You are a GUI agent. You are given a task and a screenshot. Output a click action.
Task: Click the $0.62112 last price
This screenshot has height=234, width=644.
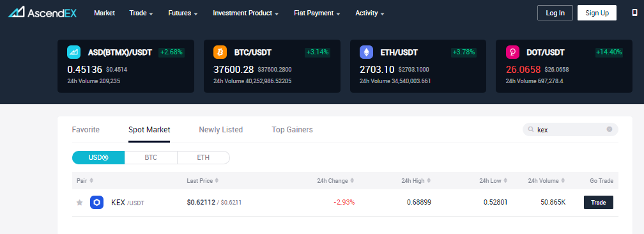pos(201,202)
